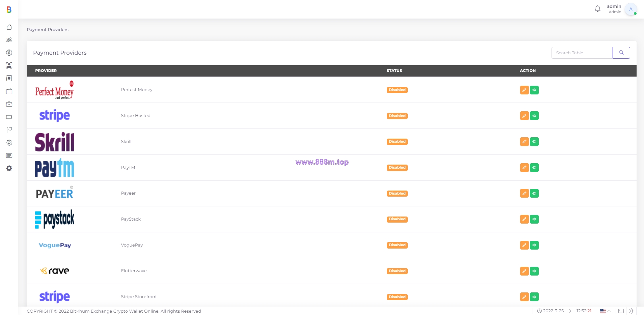Toggle light mode sun icon

[x=631, y=311]
